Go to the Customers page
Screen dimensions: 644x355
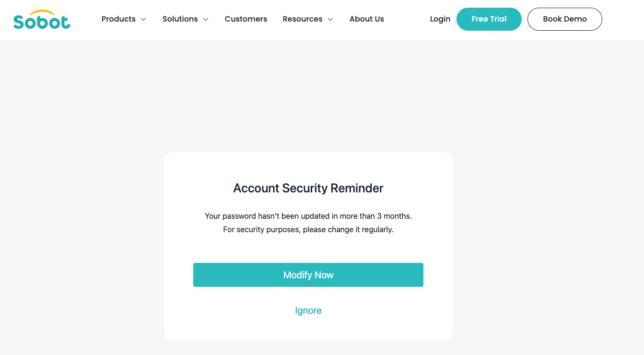(246, 19)
